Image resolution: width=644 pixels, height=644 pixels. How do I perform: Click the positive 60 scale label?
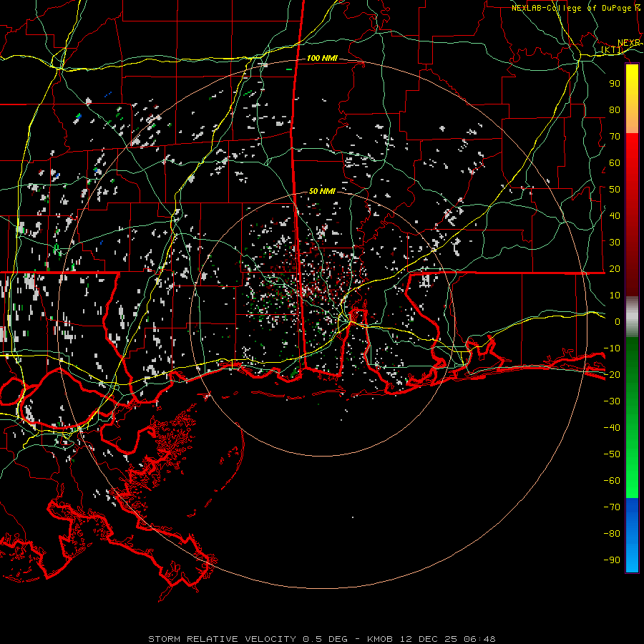coord(615,163)
